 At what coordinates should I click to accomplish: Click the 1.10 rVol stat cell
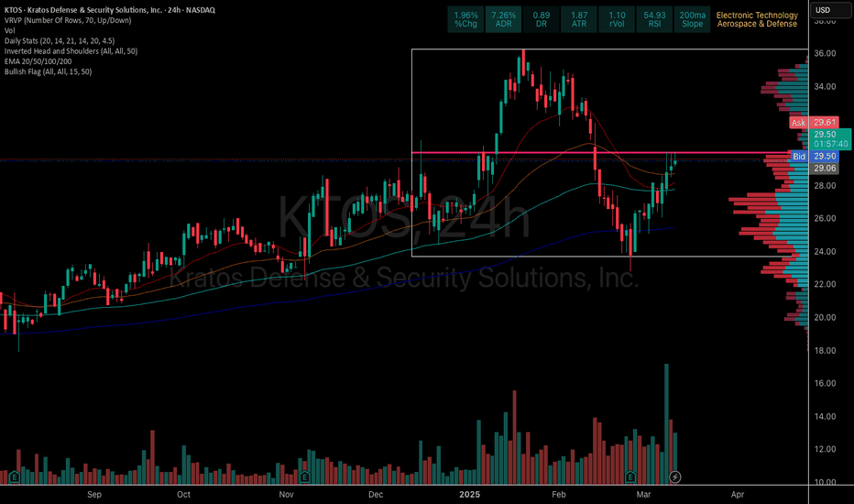617,19
